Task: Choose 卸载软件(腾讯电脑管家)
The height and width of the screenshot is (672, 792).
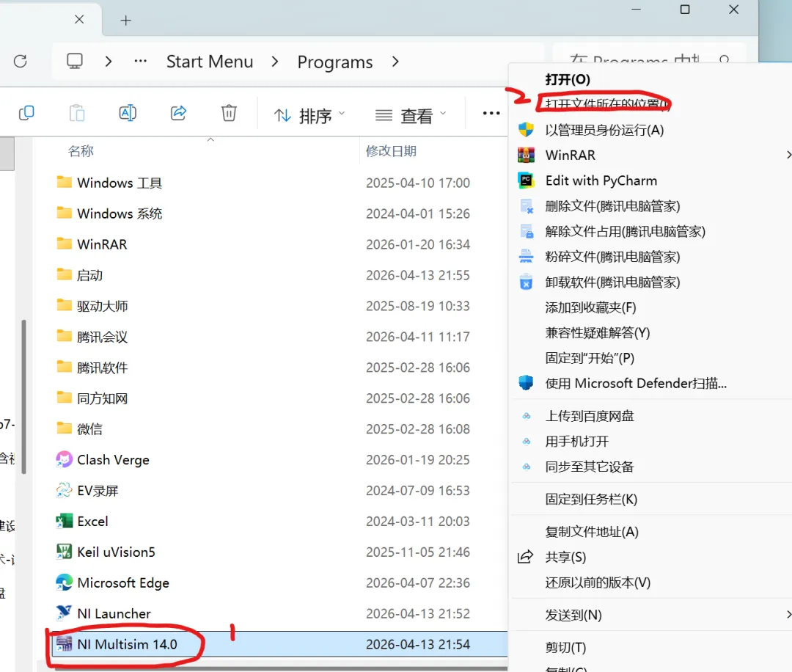Action: click(612, 282)
